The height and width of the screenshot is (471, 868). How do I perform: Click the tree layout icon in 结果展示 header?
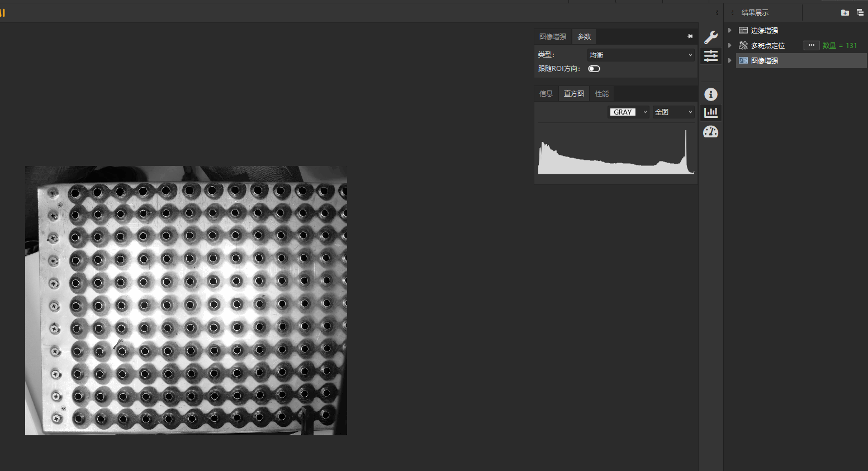tap(860, 12)
